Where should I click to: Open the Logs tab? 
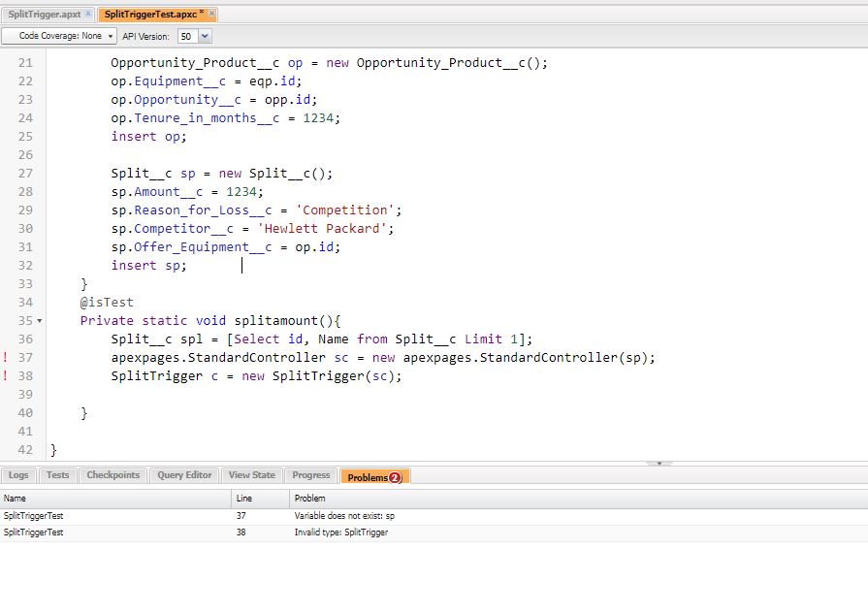click(x=17, y=475)
